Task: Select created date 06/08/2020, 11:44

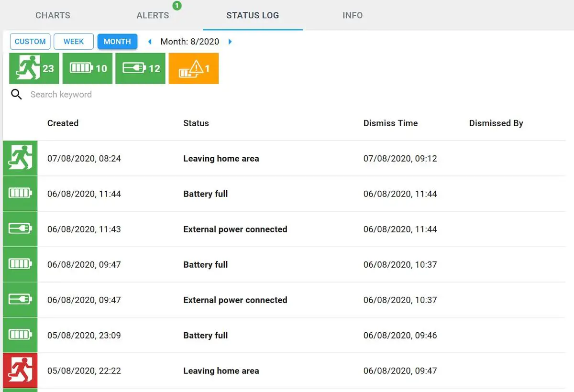Action: pos(84,194)
